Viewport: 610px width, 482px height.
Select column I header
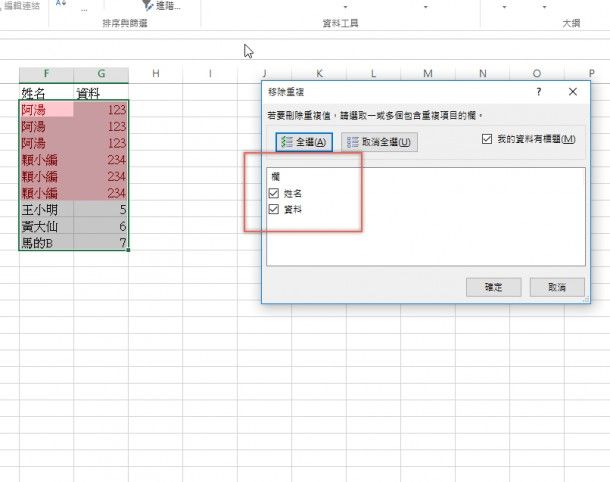tap(210, 74)
